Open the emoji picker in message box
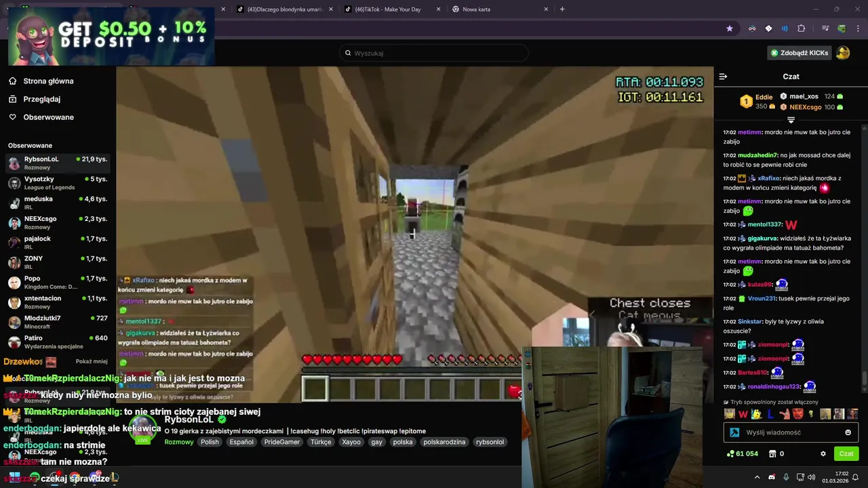The width and height of the screenshot is (868, 488). (x=848, y=432)
